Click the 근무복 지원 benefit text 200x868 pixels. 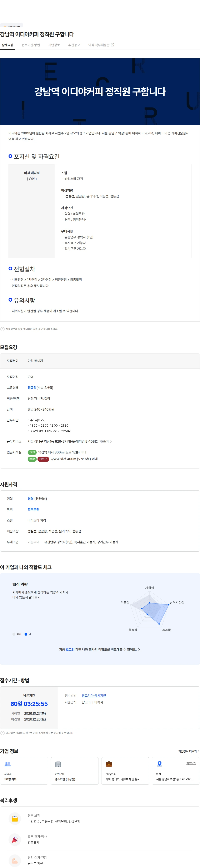pos(35,863)
